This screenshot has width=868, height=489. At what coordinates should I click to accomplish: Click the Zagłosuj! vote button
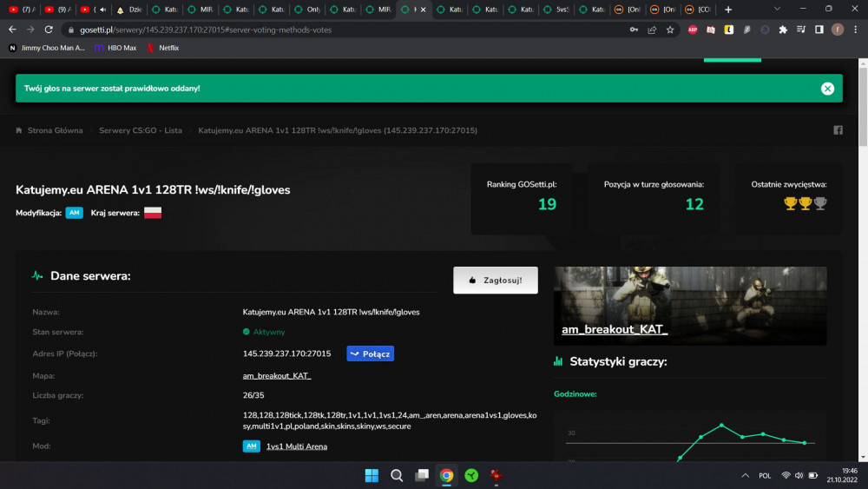point(496,281)
